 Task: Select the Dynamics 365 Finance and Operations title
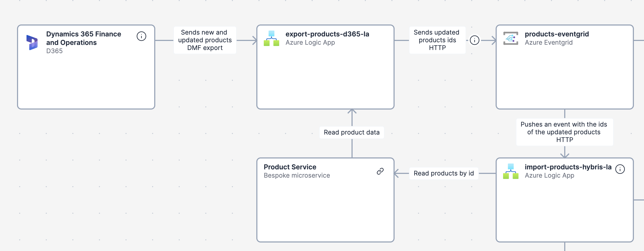click(83, 38)
